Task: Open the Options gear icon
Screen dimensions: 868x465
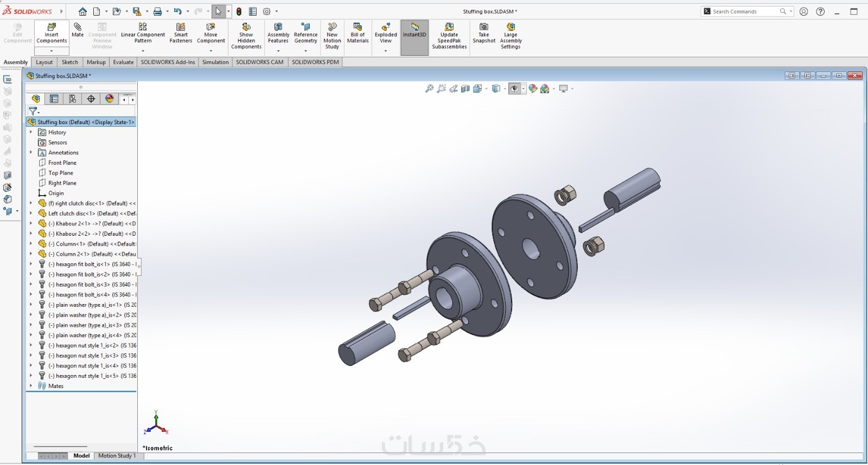Action: click(267, 11)
